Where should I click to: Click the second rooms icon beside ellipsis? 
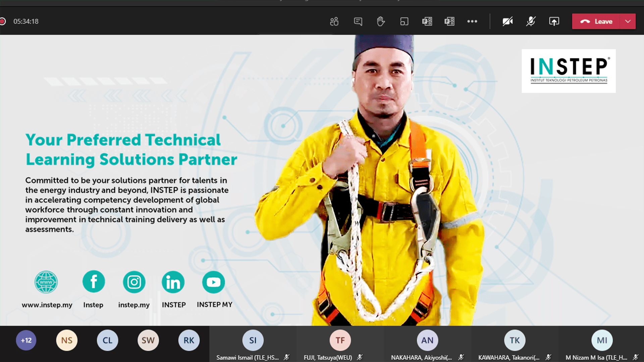[x=449, y=21]
